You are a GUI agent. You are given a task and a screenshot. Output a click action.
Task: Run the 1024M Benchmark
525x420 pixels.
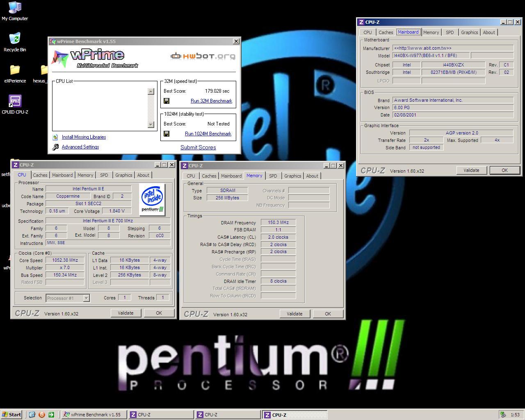click(x=208, y=134)
